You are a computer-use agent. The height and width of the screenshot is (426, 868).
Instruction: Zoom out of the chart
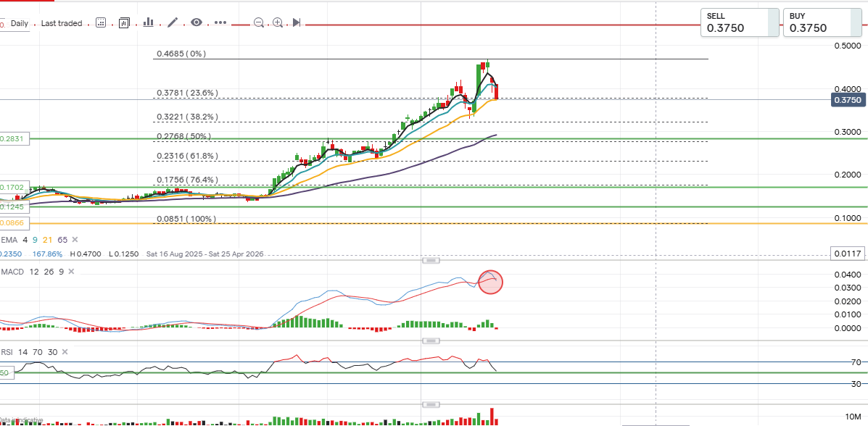258,23
